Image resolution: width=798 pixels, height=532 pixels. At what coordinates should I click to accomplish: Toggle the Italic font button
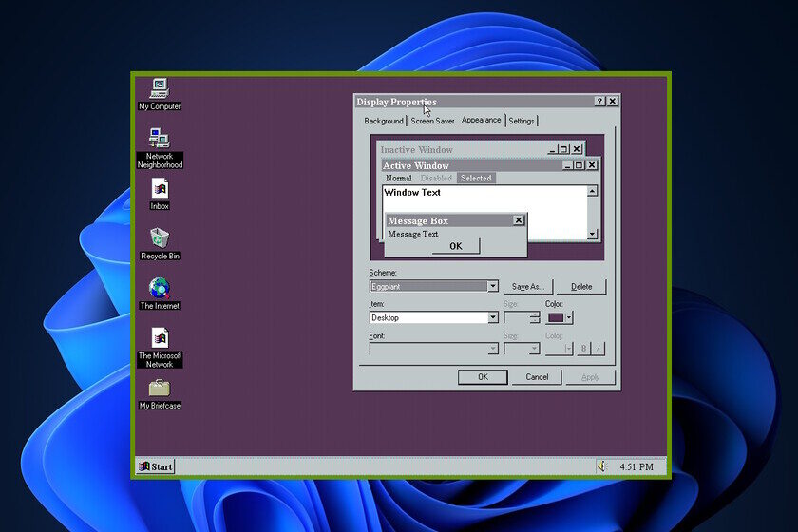tap(598, 349)
